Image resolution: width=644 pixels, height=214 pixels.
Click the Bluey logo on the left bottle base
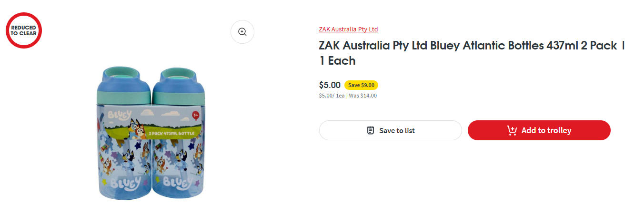[x=124, y=183]
